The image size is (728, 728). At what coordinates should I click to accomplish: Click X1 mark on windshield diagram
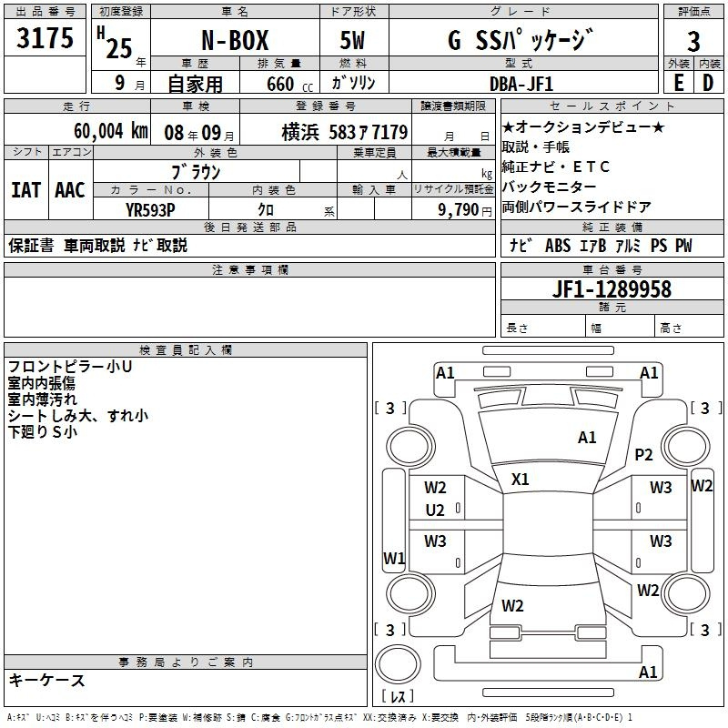[x=520, y=480]
